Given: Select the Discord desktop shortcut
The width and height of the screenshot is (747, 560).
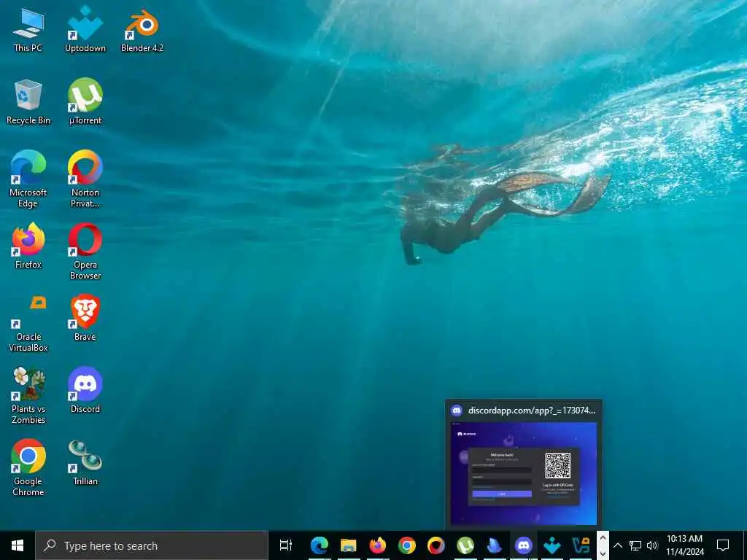Looking at the screenshot, I should coord(85,391).
